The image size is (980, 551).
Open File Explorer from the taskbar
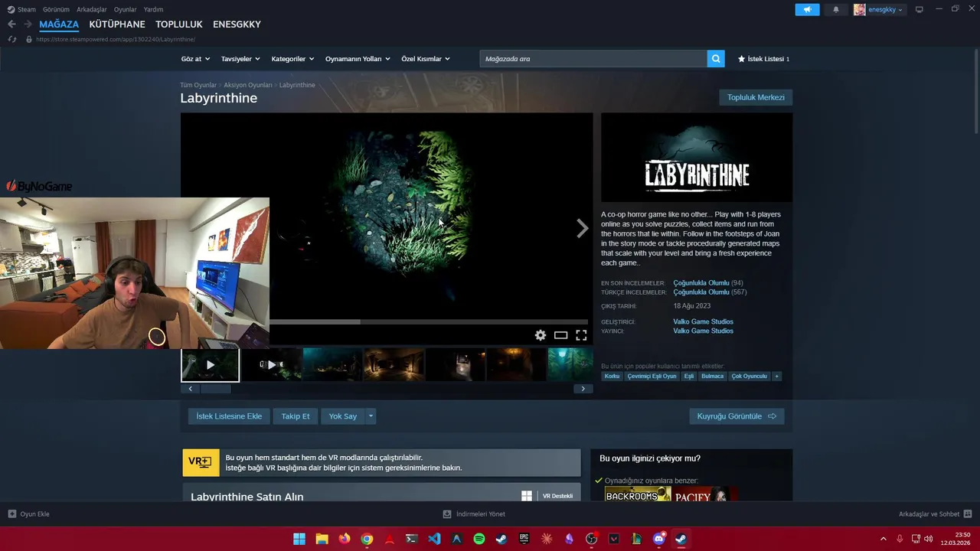pyautogui.click(x=322, y=539)
